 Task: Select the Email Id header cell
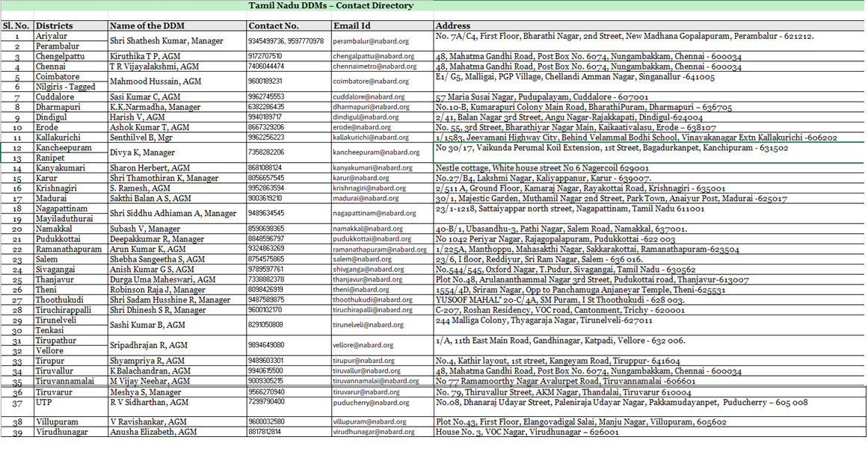pyautogui.click(x=383, y=25)
